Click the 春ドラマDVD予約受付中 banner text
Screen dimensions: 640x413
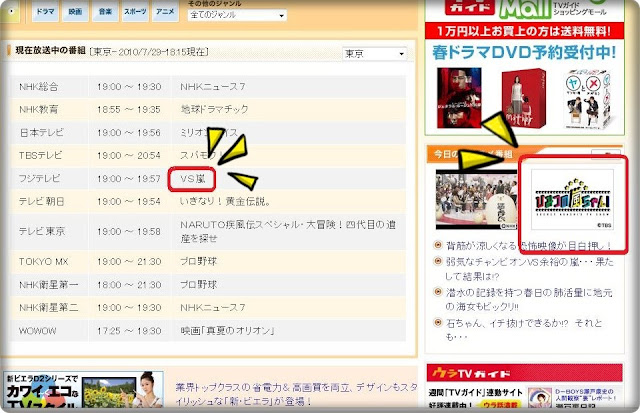[x=524, y=52]
